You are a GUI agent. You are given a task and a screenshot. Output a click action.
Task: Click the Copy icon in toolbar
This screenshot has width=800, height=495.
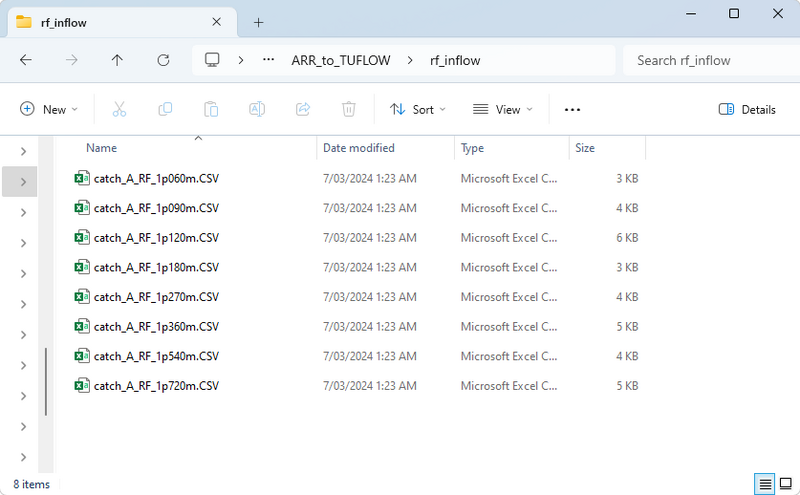click(x=165, y=109)
